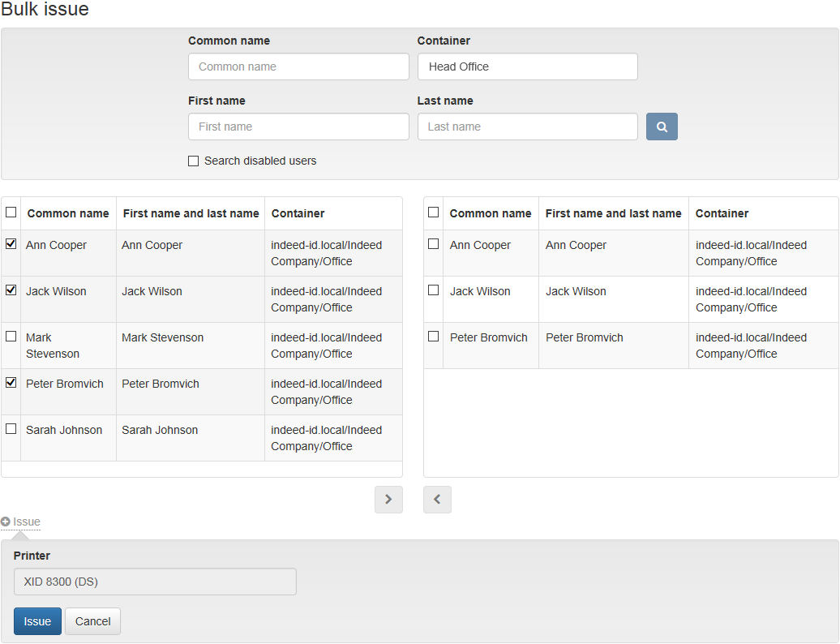Move selected users right with arrow button
Viewport: 840px width, 644px height.
point(388,500)
